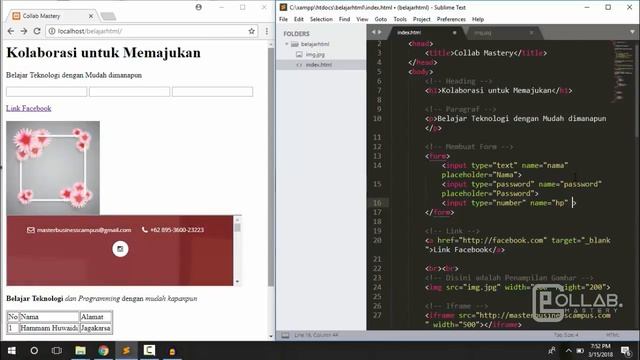Reload the localhost page
Viewport: 640px width, 360px height.
pyautogui.click(x=37, y=31)
